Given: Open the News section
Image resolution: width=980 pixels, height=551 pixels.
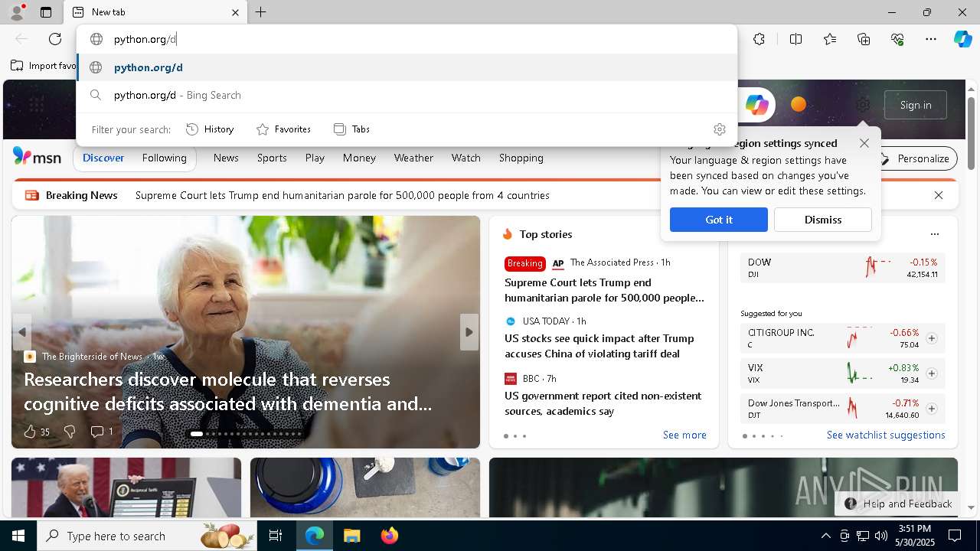Looking at the screenshot, I should click(226, 158).
